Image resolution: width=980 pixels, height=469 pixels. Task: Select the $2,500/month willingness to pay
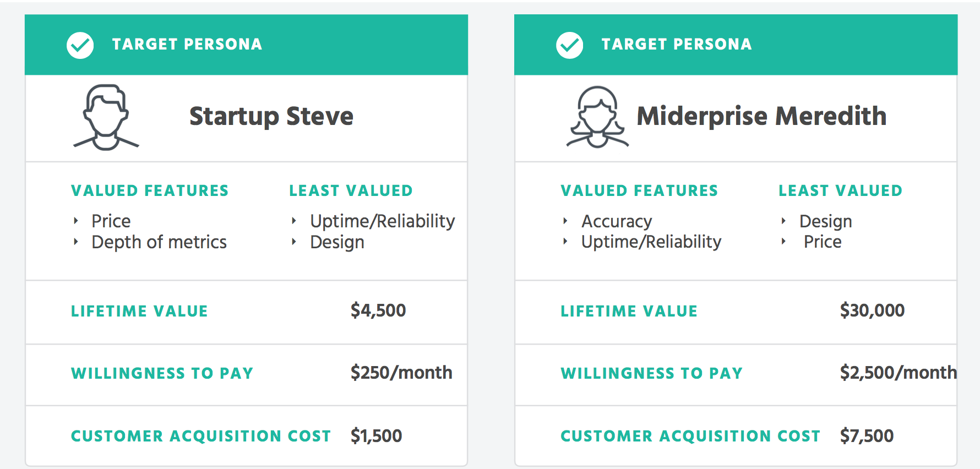click(x=898, y=373)
